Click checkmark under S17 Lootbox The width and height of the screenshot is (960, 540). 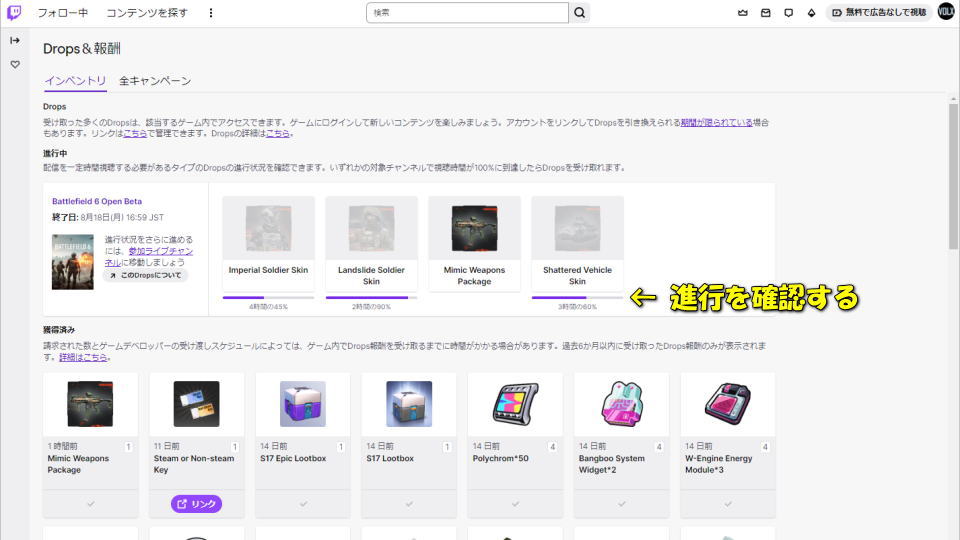click(409, 504)
